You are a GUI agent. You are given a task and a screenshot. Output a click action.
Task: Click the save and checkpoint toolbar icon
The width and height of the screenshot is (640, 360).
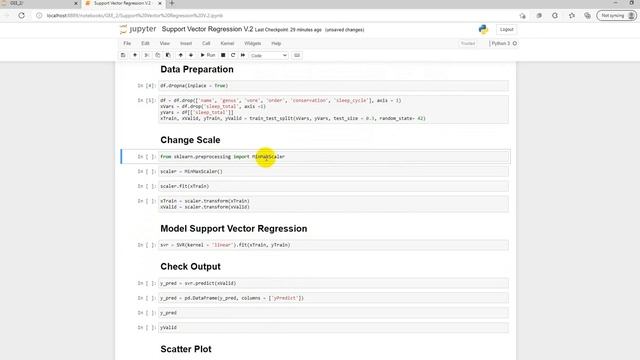(123, 55)
